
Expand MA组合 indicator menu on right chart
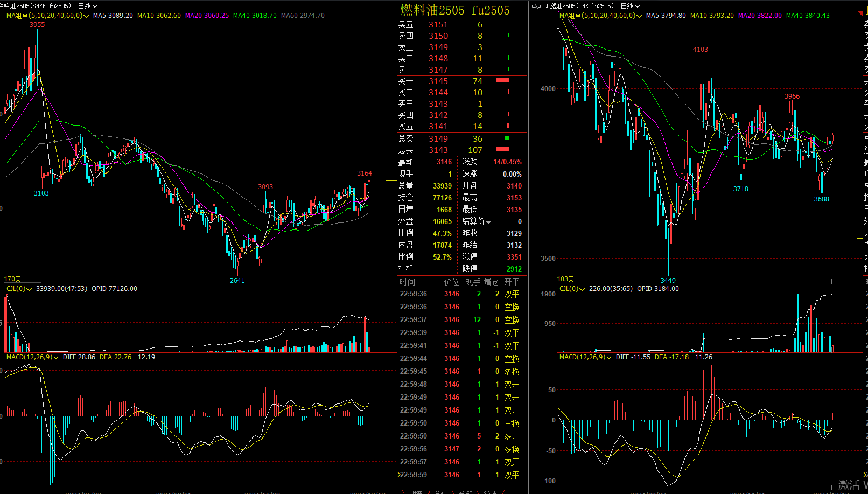click(x=639, y=16)
